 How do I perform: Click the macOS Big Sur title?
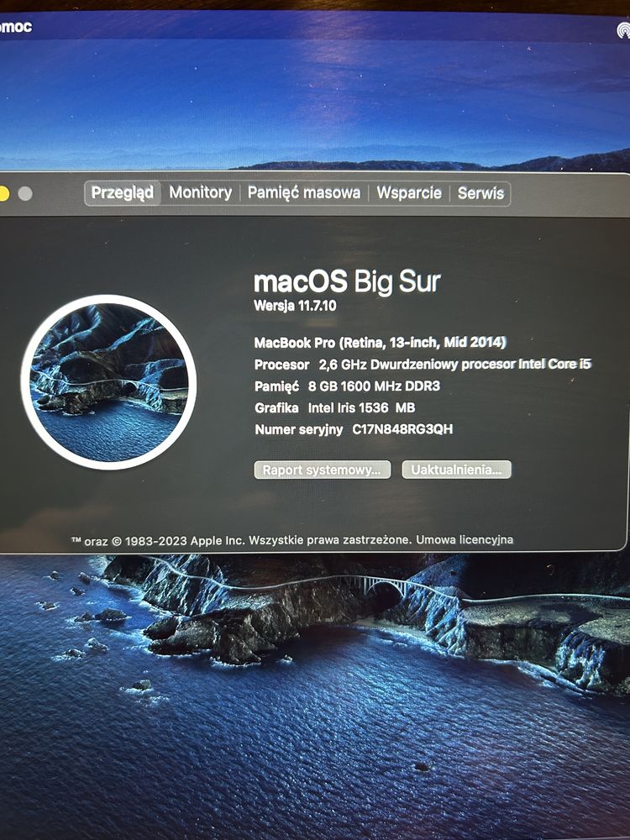347,281
